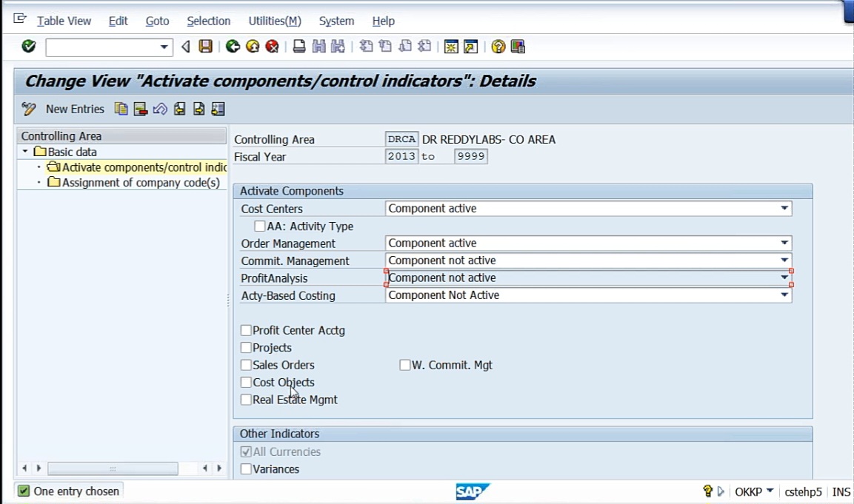
Task: Click the red Cancel icon
Action: click(x=273, y=47)
